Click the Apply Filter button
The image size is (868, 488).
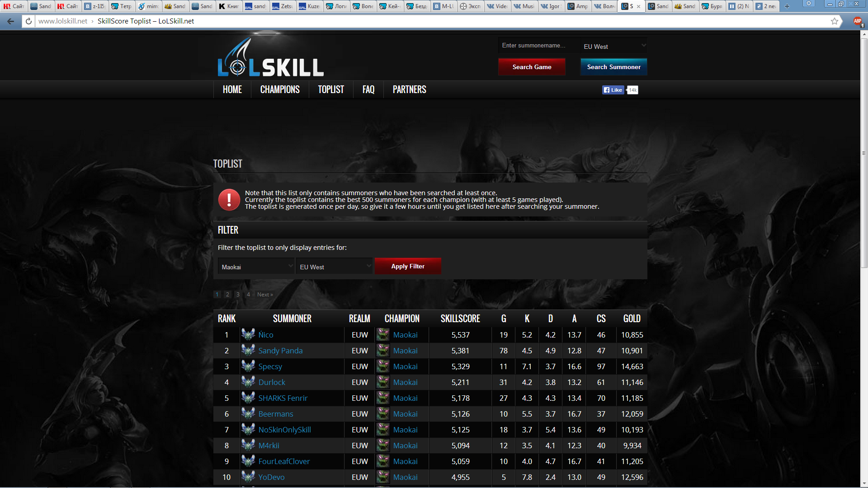click(408, 266)
